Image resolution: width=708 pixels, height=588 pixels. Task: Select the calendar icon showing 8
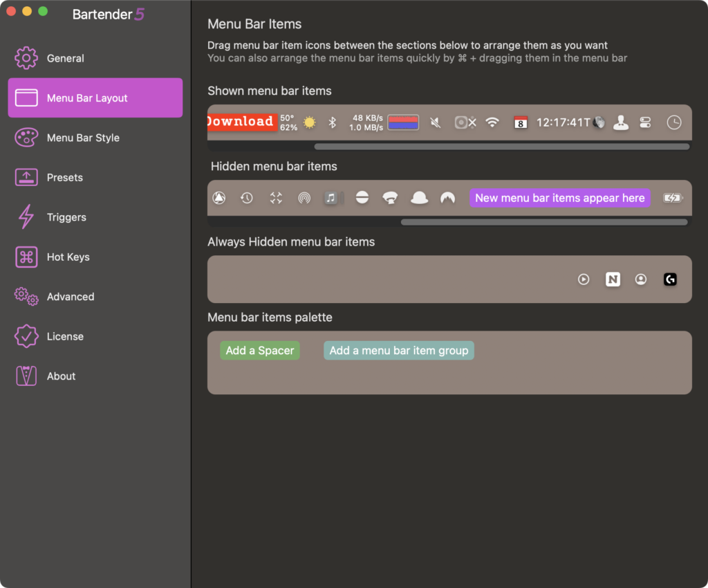click(520, 122)
